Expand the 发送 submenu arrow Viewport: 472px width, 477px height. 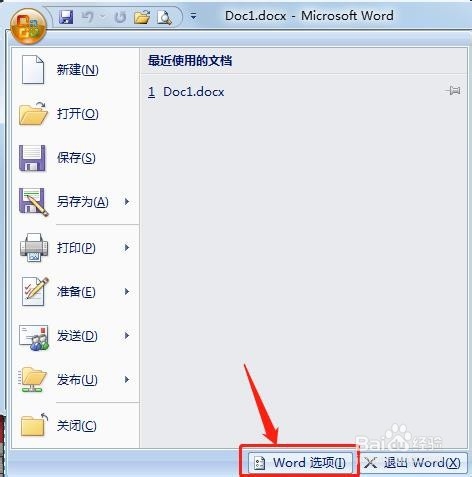(127, 335)
